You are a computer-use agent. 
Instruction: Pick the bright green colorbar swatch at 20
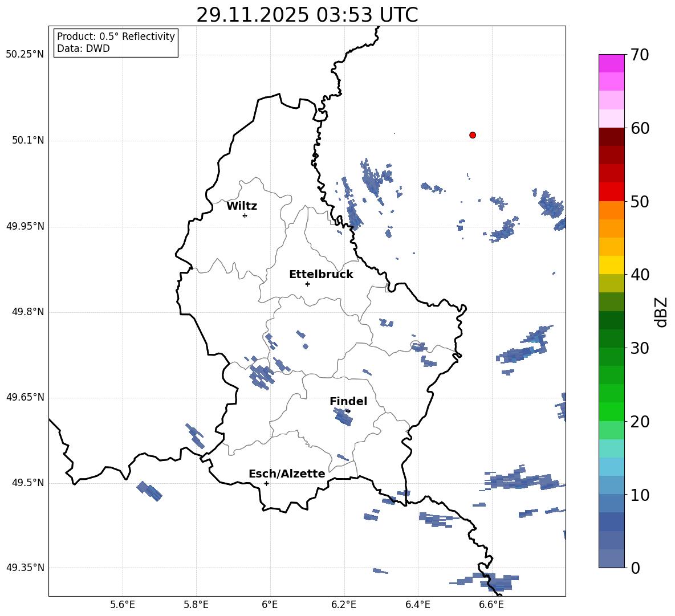coord(611,411)
